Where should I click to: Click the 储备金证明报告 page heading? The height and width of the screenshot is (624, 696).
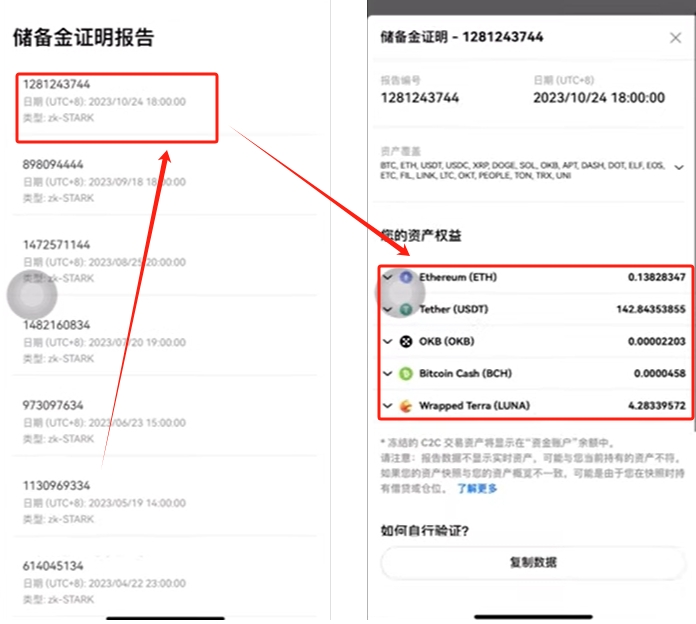pos(83,37)
